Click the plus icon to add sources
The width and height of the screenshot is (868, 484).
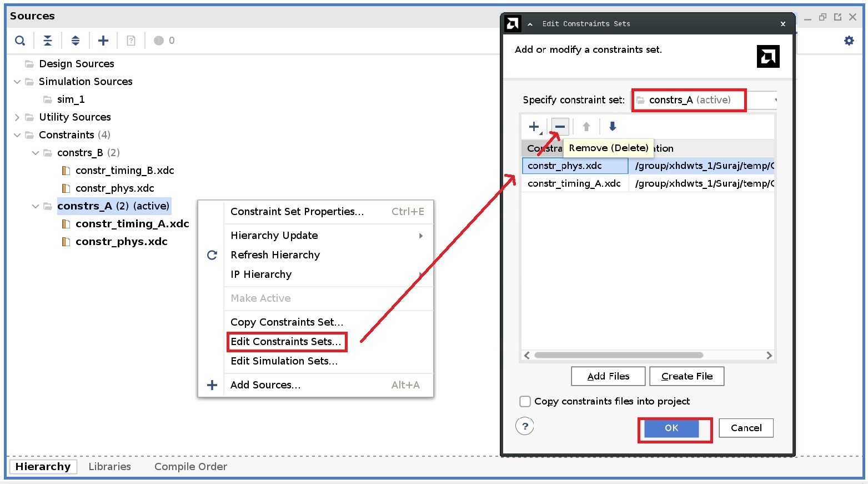pos(103,40)
